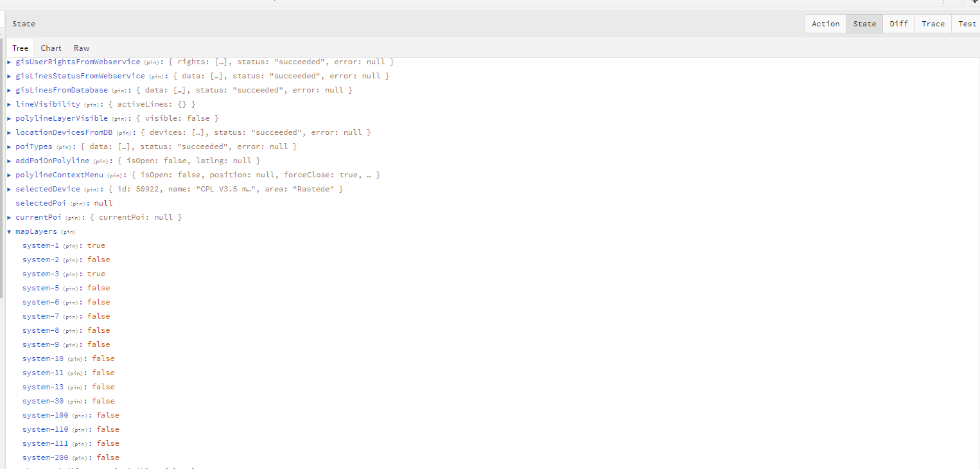
Task: Select the Tree tab
Action: coord(21,48)
